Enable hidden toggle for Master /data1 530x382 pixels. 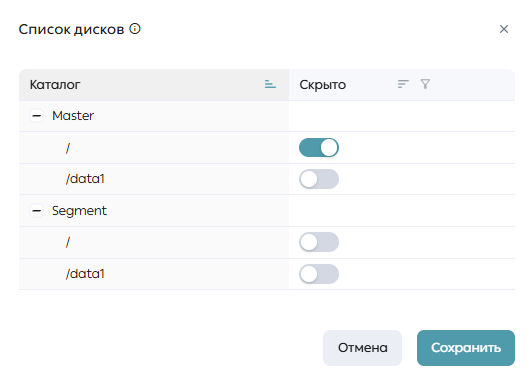(x=319, y=179)
